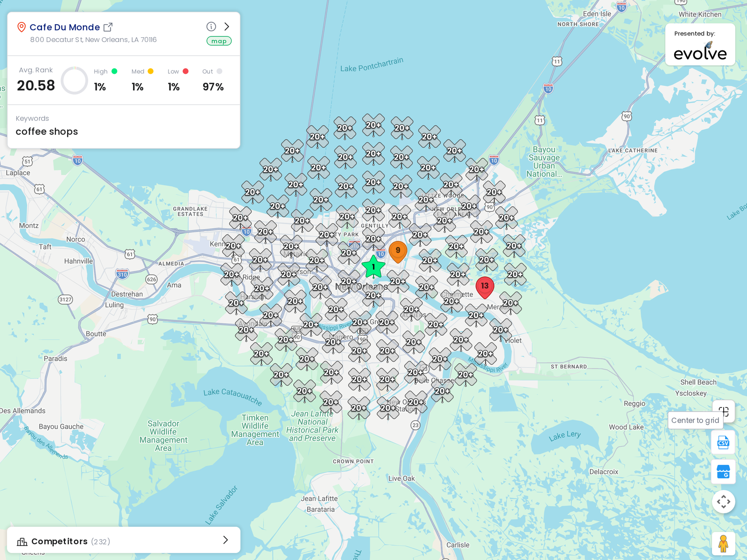Click the green High rank dot
Viewport: 747px width, 560px height.
[114, 71]
